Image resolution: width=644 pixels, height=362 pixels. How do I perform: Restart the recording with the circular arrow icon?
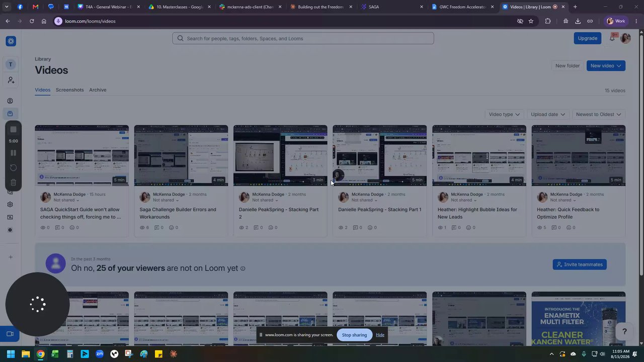[x=13, y=167]
